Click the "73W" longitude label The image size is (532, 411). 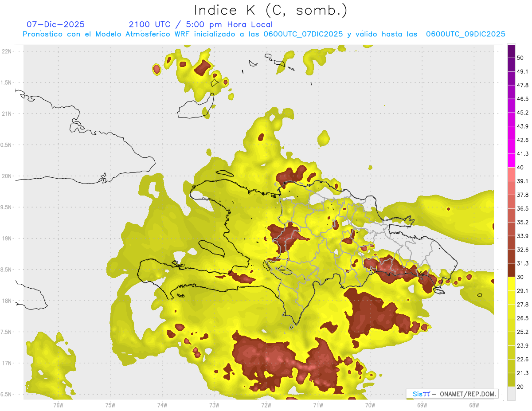(x=214, y=405)
